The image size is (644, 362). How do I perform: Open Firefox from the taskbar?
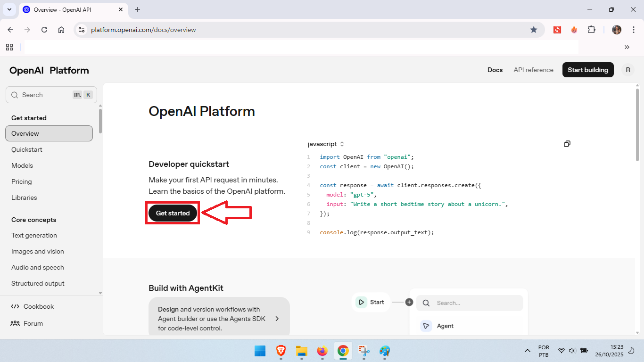point(322,351)
